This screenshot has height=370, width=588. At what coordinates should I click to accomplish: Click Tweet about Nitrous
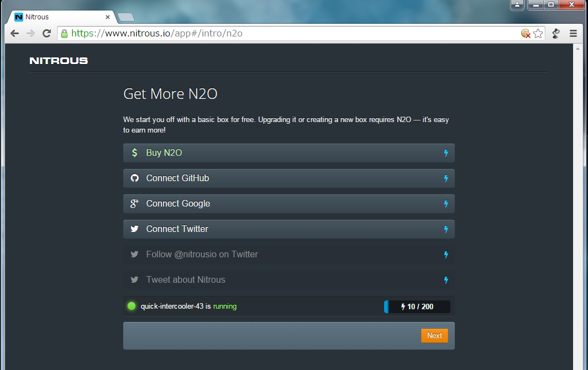tap(288, 280)
